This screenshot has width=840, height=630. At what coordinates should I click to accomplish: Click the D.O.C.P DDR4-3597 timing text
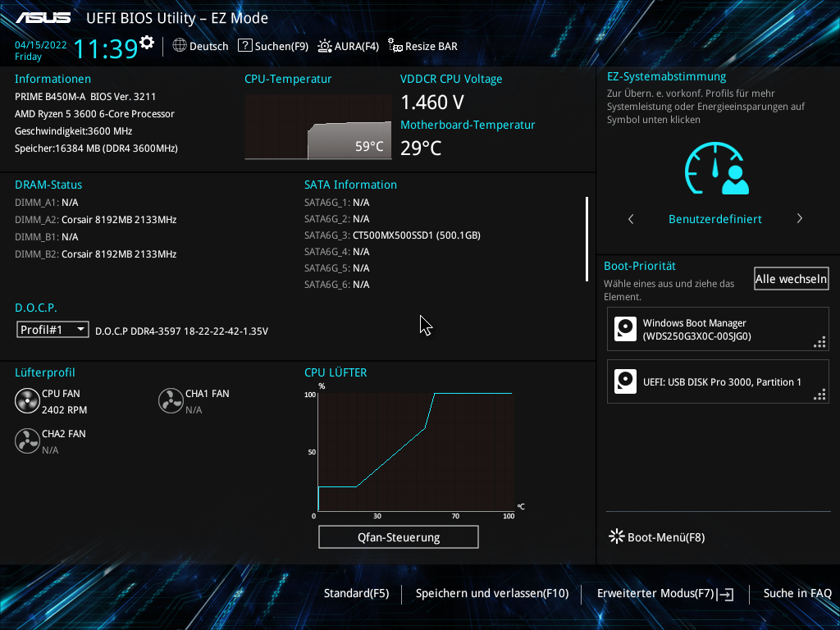[x=181, y=331]
